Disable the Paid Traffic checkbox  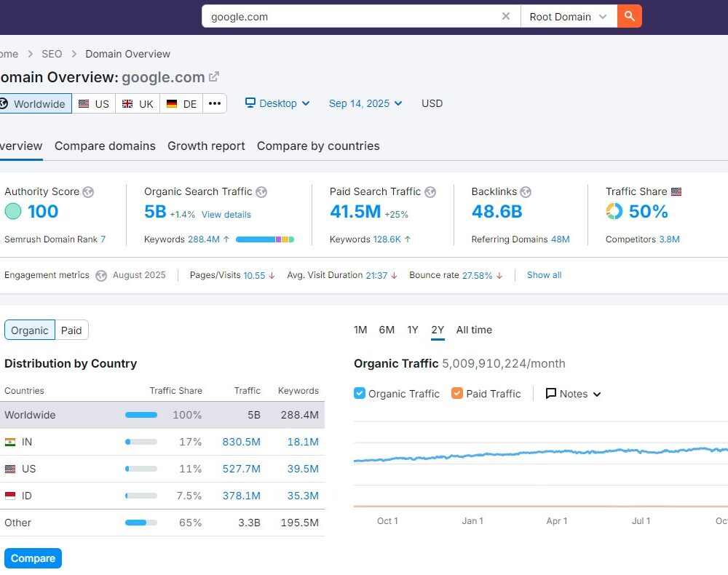458,392
